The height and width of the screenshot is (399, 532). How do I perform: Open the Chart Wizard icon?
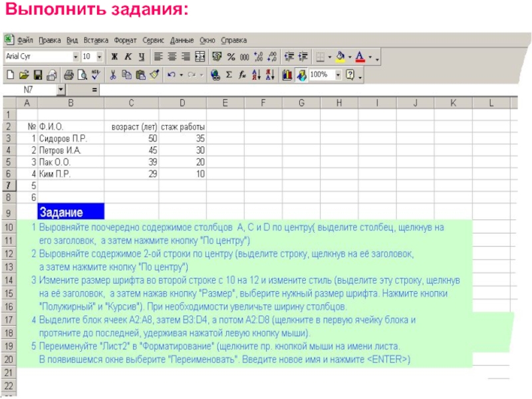click(287, 75)
